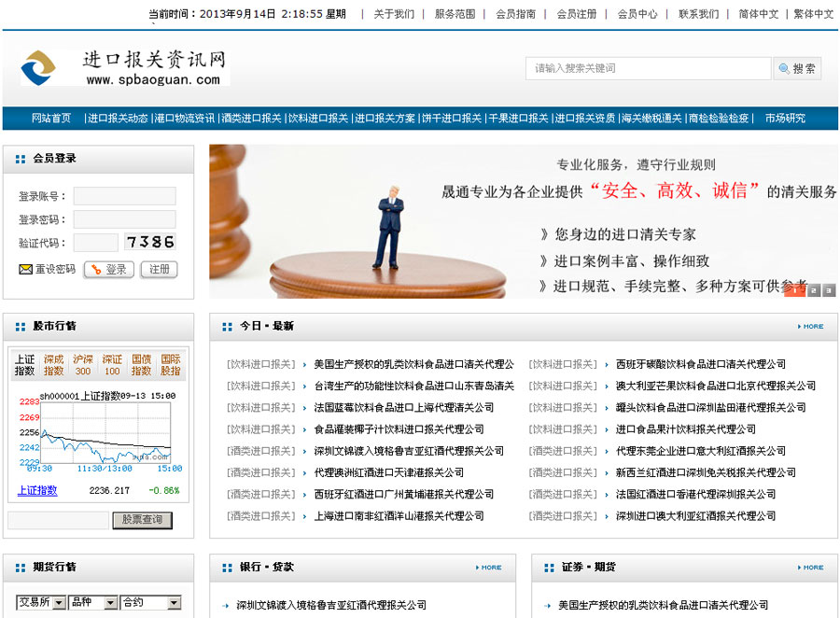The width and height of the screenshot is (840, 618).
Task: Click 会员注册 in the top links
Action: click(577, 14)
